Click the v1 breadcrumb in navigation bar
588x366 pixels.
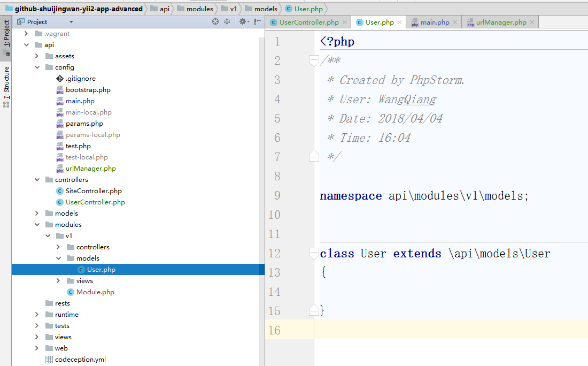coord(233,9)
